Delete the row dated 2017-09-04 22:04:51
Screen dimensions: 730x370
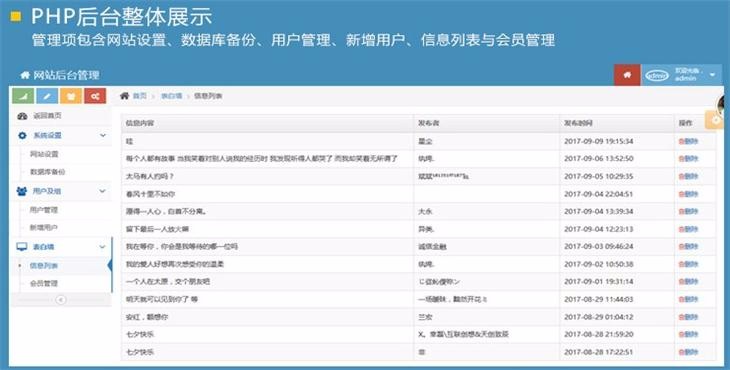click(688, 194)
